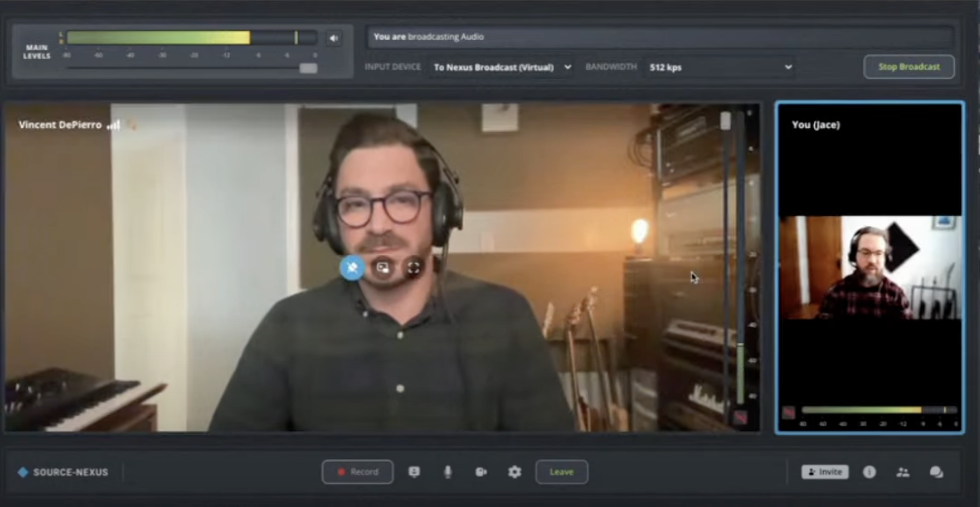
Task: Leave the session
Action: 561,472
